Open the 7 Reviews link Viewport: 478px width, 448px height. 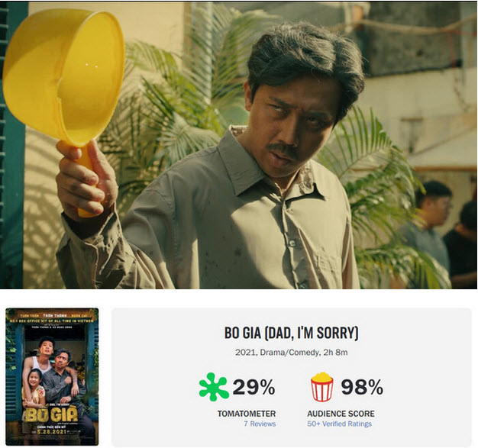coord(260,424)
